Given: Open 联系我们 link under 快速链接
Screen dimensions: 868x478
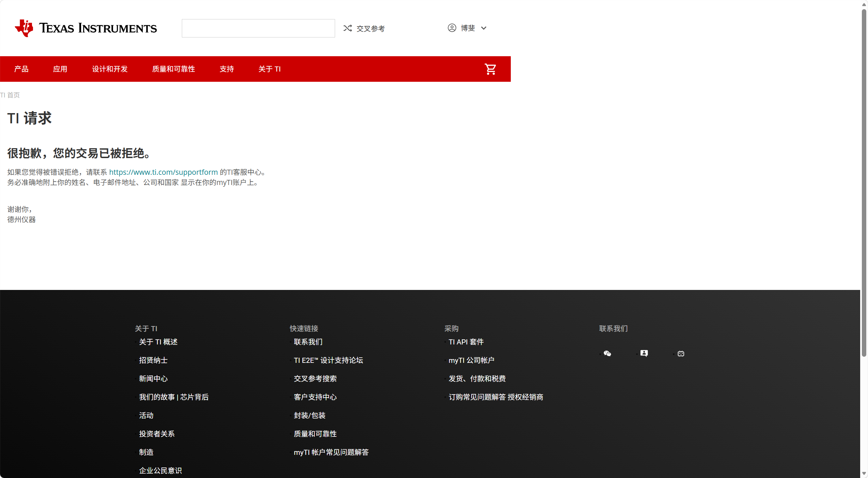Looking at the screenshot, I should coord(308,342).
